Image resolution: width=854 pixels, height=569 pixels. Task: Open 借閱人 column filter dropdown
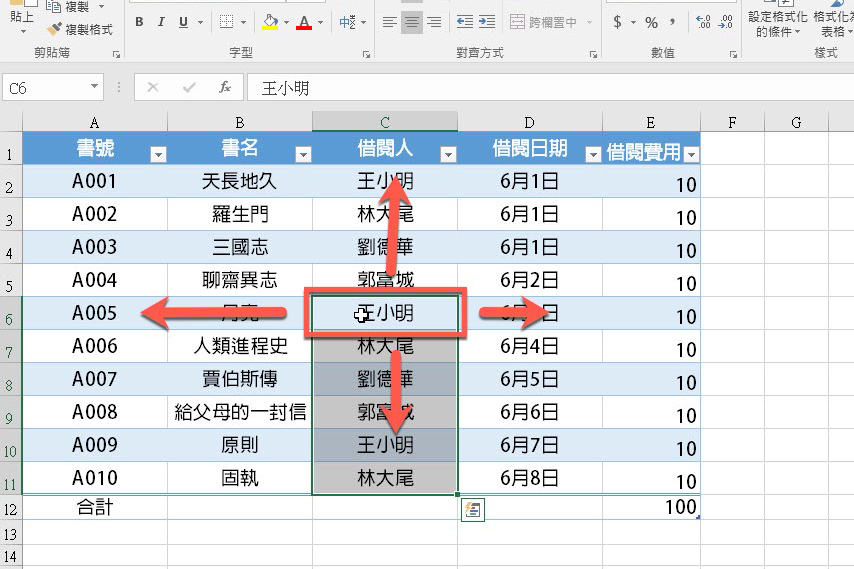click(448, 155)
